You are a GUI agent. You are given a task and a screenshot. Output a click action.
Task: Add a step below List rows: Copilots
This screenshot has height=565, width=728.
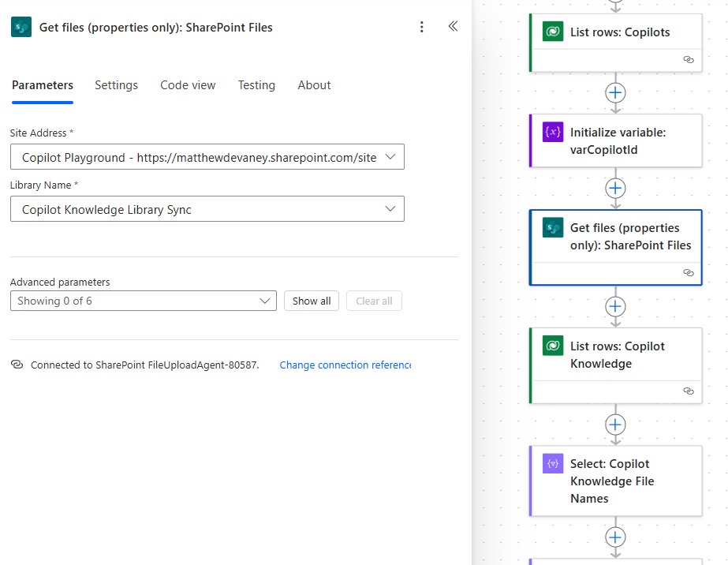point(615,93)
